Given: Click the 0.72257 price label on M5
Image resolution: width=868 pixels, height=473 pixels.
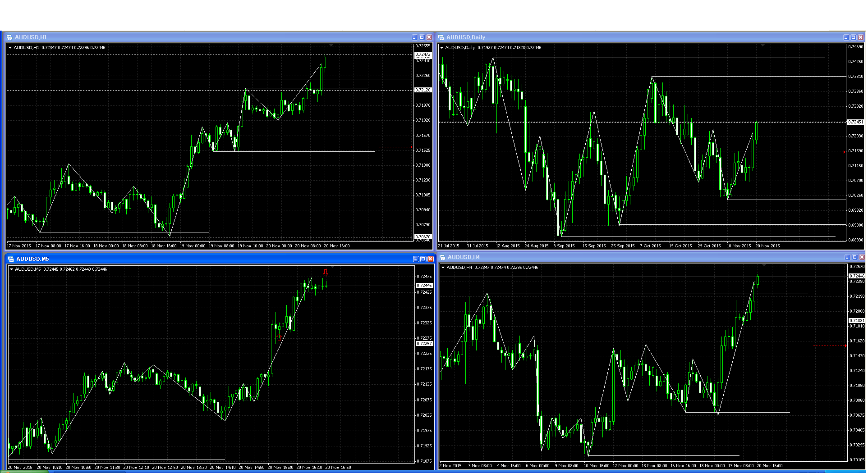Looking at the screenshot, I should pos(424,344).
